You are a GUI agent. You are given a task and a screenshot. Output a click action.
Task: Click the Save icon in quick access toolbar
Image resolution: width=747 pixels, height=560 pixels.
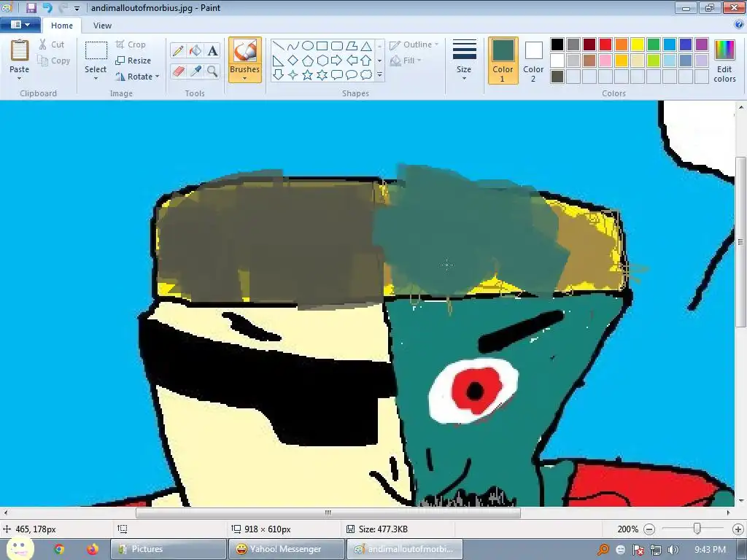(31, 7)
